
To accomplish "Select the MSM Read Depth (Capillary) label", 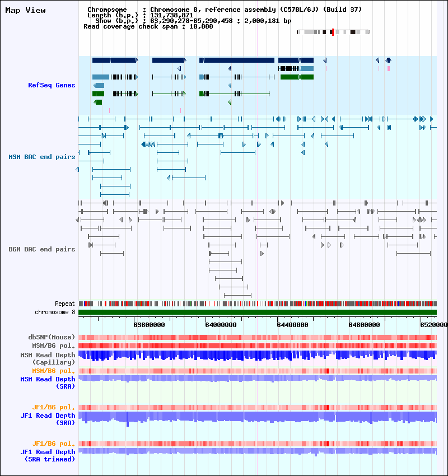I will (48, 358).
